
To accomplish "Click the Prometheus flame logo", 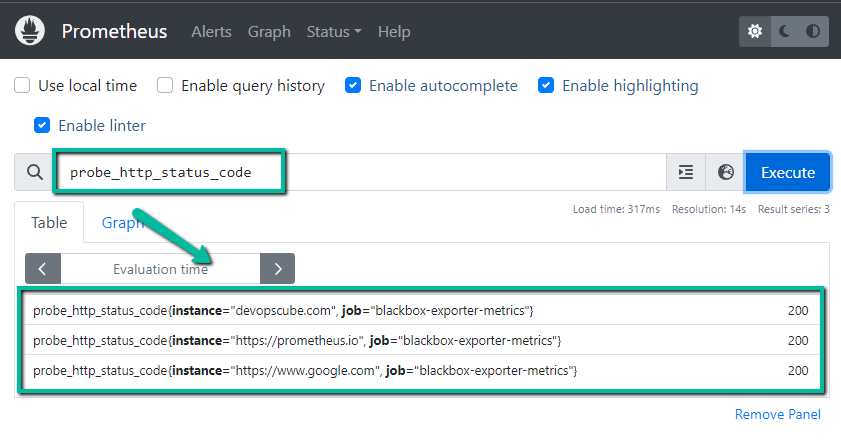I will (30, 31).
